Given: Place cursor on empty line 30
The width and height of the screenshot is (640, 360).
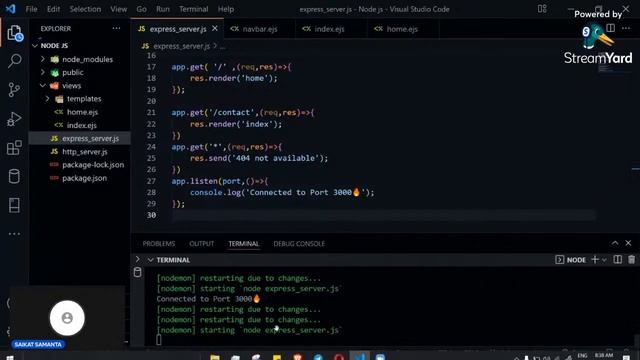Looking at the screenshot, I should coord(384,215).
